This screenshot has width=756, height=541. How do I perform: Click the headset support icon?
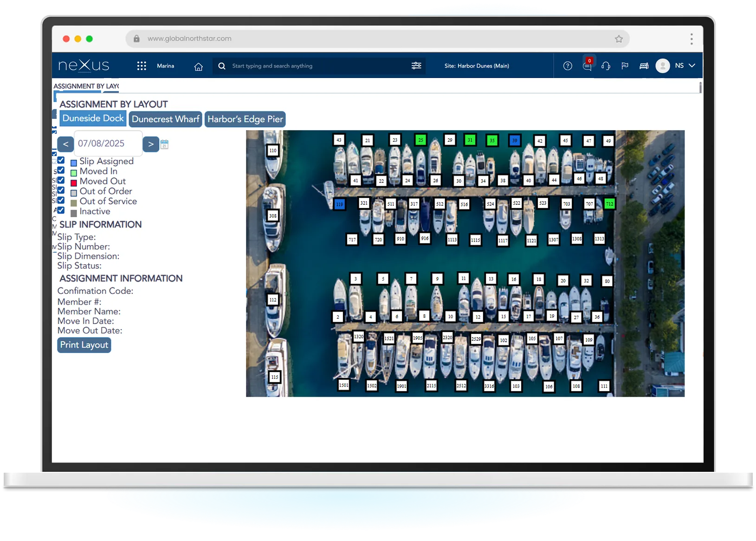coord(606,66)
